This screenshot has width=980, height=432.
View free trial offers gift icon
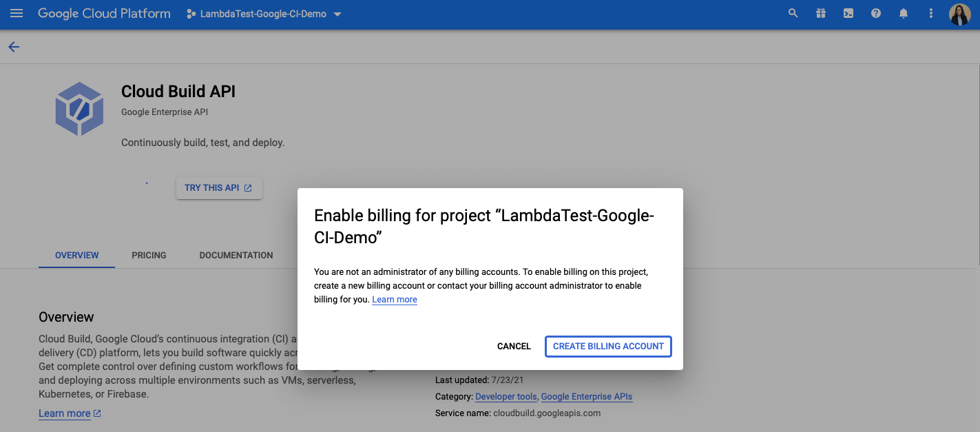820,13
